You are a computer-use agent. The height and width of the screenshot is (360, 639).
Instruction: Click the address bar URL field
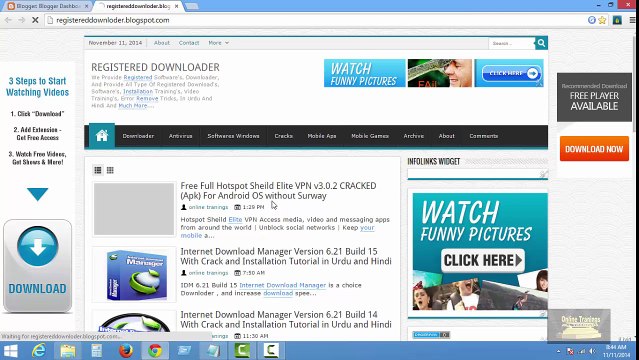318,20
